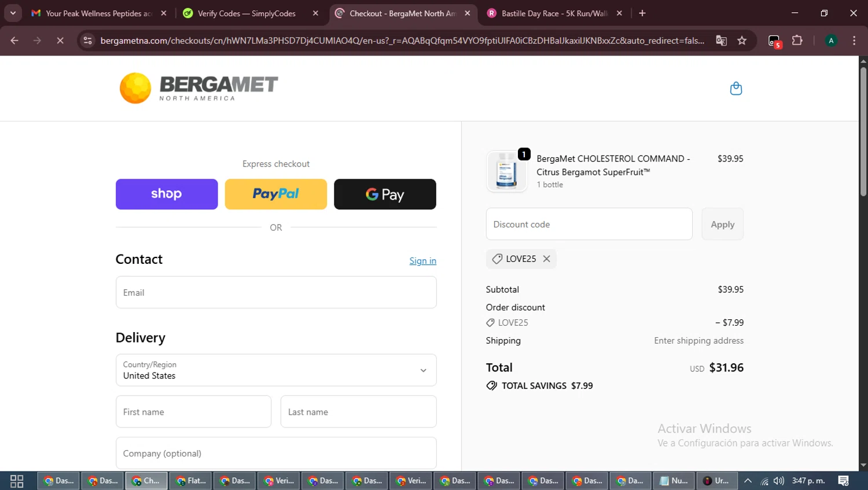Screen dimensions: 868x490
Task: Click the Last name field
Action: pyautogui.click(x=358, y=411)
